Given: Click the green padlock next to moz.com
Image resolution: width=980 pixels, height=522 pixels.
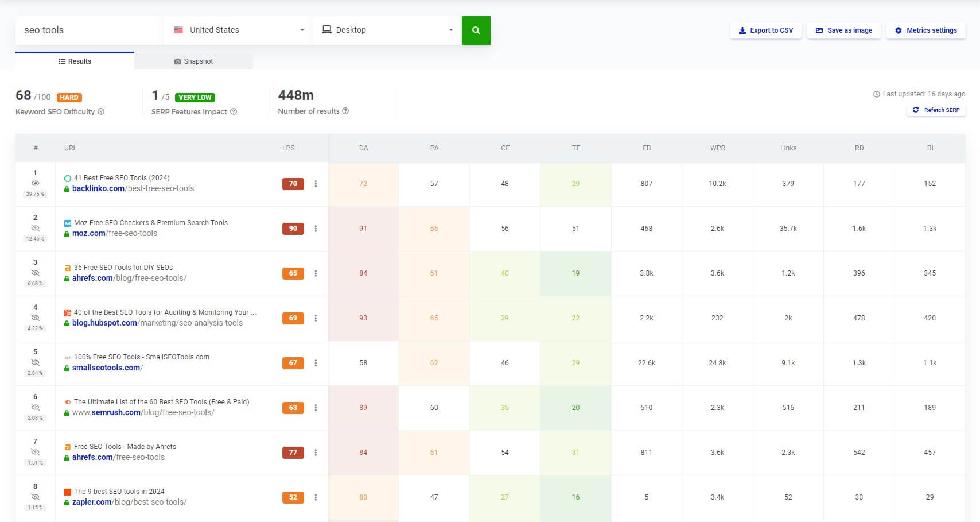Looking at the screenshot, I should click(x=67, y=233).
